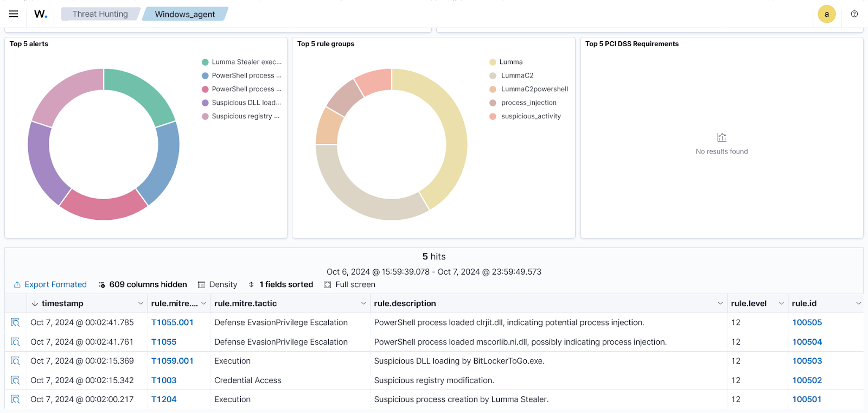Click description mentioning mscorlib.ni.dll
This screenshot has width=868, height=413.
[x=520, y=342]
